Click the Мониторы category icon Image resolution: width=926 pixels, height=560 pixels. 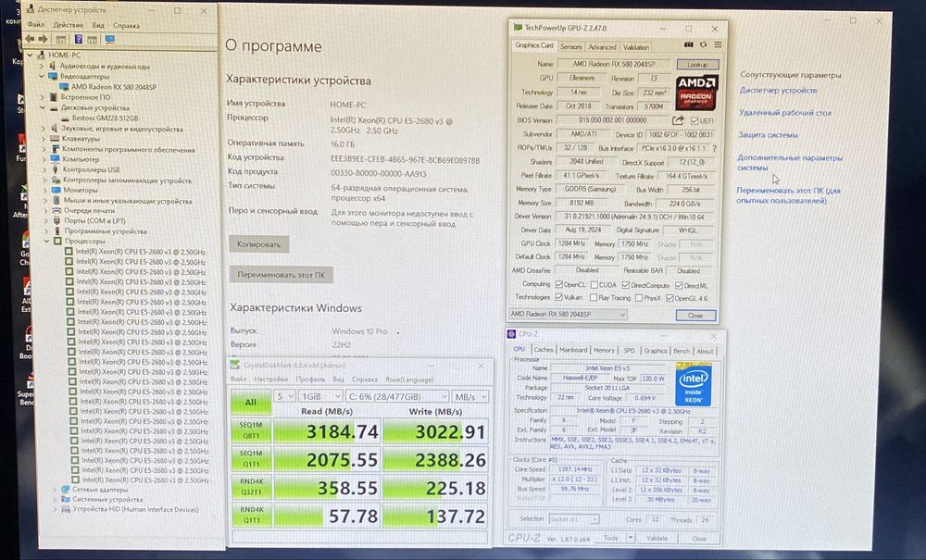click(56, 190)
